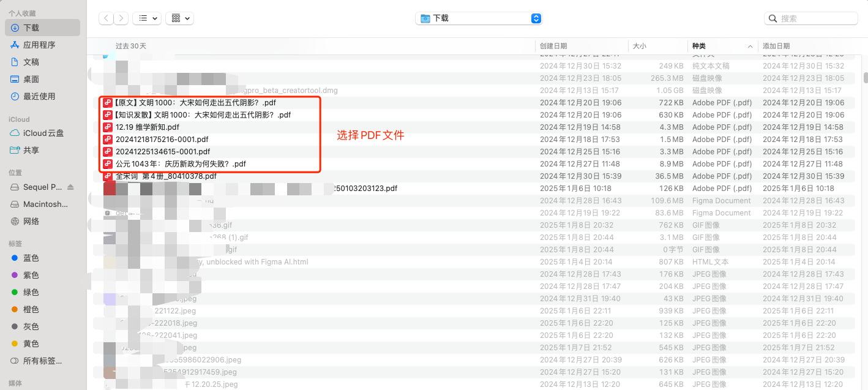Select the 橙色 color tag
Screen dimensions: 868x390
pyautogui.click(x=31, y=309)
